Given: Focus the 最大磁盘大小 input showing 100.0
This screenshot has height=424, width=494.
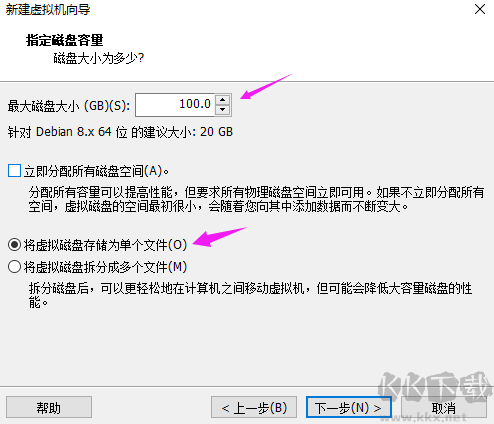Looking at the screenshot, I should [175, 105].
